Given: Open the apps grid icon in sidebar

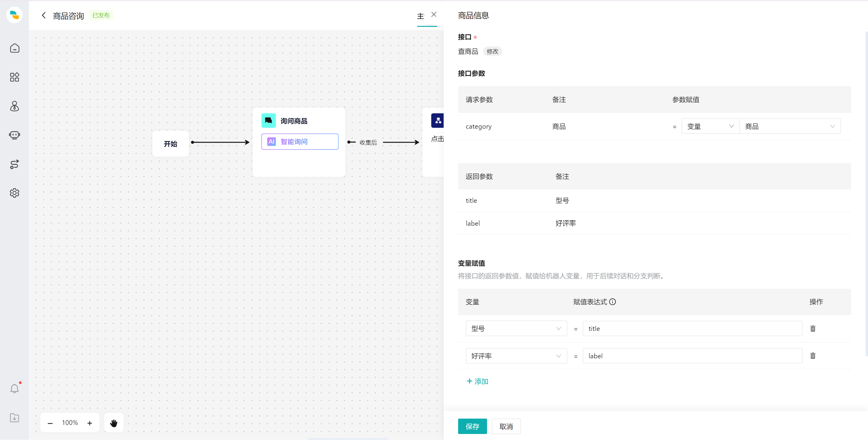Looking at the screenshot, I should coord(14,77).
